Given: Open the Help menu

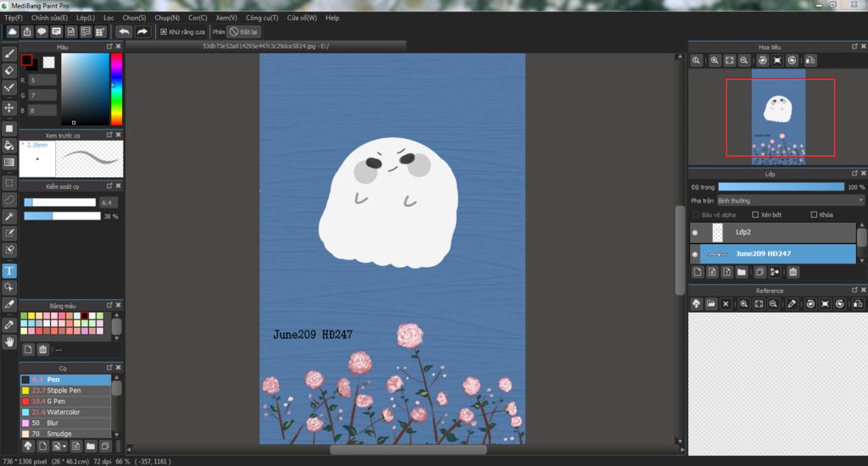Looking at the screenshot, I should [x=332, y=18].
